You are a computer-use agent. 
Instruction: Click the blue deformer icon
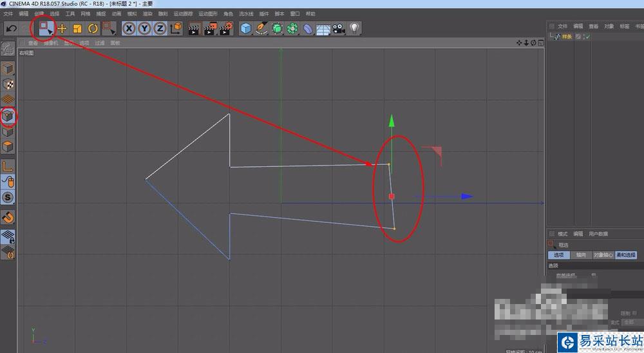(308, 29)
